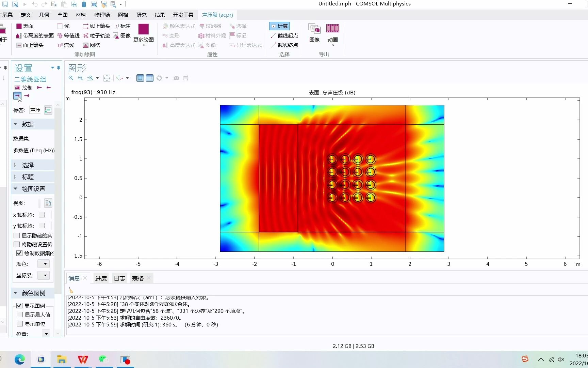Toggle the grid display icon in graphics toolbar

pos(140,78)
